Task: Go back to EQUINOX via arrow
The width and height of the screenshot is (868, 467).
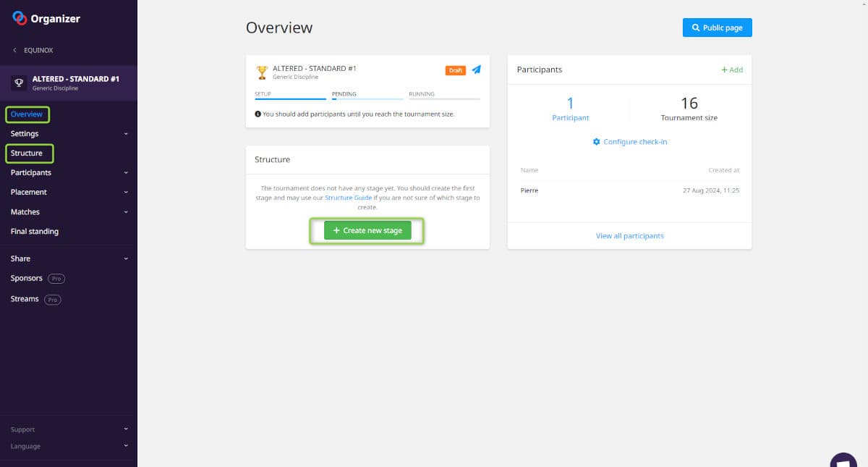Action: tap(15, 51)
